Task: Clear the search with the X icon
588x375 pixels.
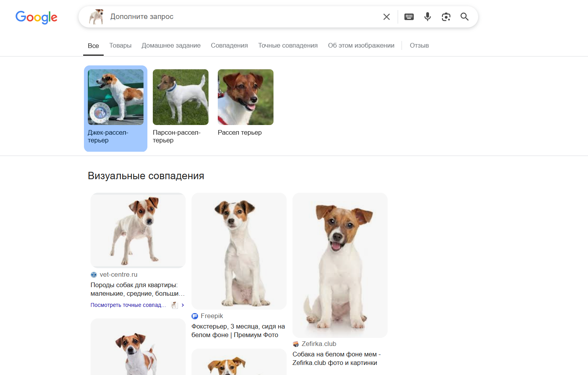Action: (x=386, y=17)
